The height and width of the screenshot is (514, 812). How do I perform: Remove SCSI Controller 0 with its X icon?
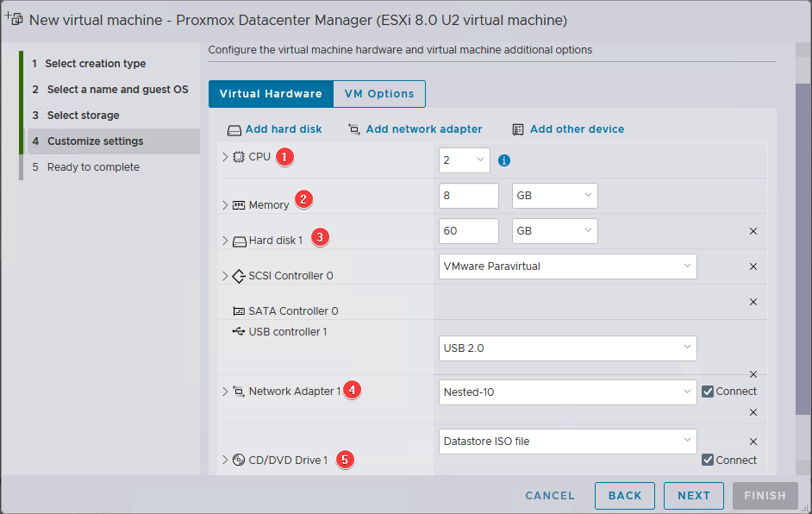click(753, 266)
